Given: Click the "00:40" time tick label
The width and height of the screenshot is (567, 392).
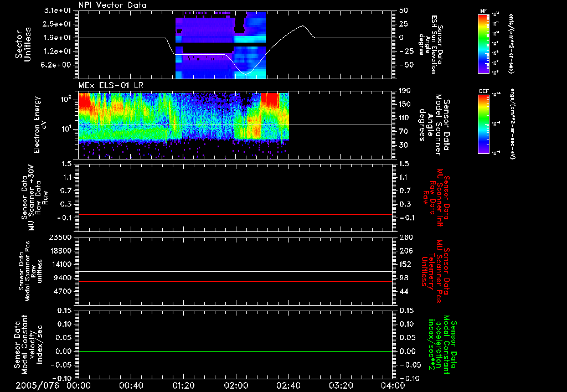Looking at the screenshot, I should click(x=131, y=385).
